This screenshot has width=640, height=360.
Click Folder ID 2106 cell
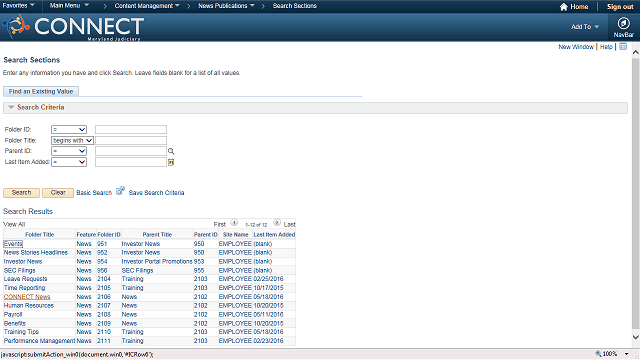coord(104,297)
